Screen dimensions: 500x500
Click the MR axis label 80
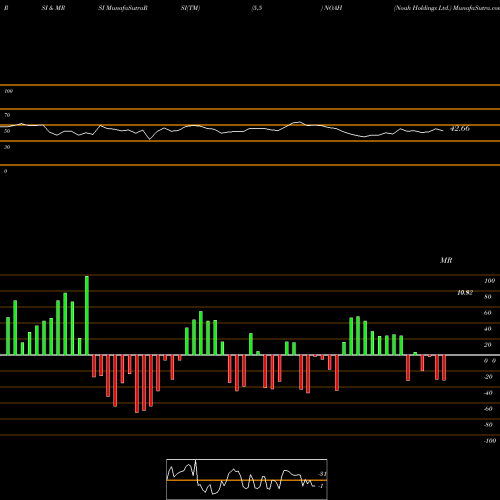488,297
